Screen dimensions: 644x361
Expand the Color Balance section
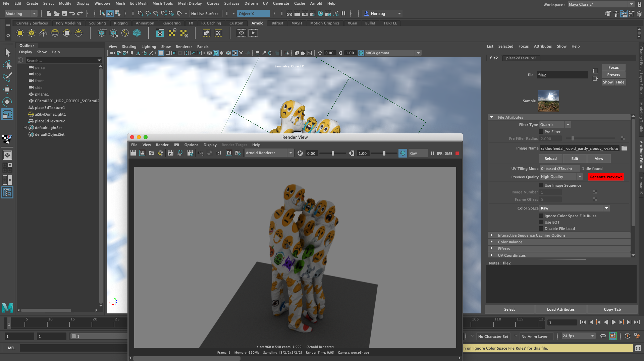tap(492, 242)
